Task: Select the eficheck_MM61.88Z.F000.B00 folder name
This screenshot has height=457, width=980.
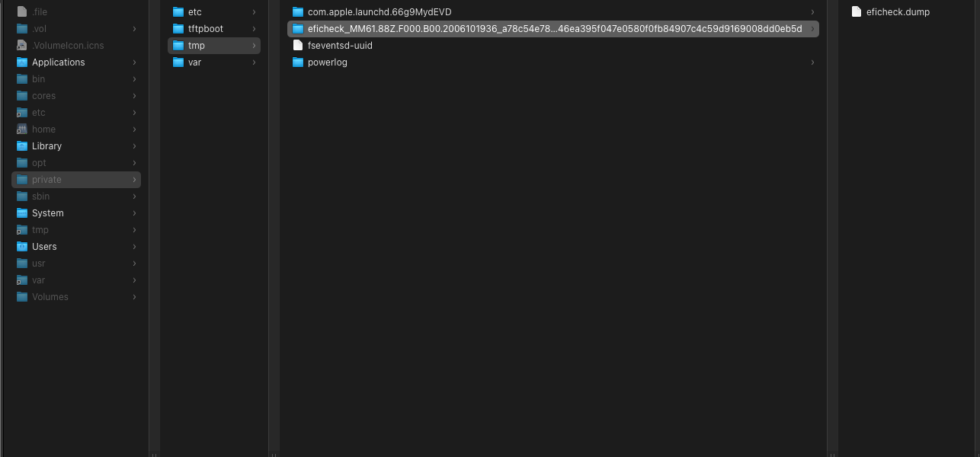Action: 555,29
